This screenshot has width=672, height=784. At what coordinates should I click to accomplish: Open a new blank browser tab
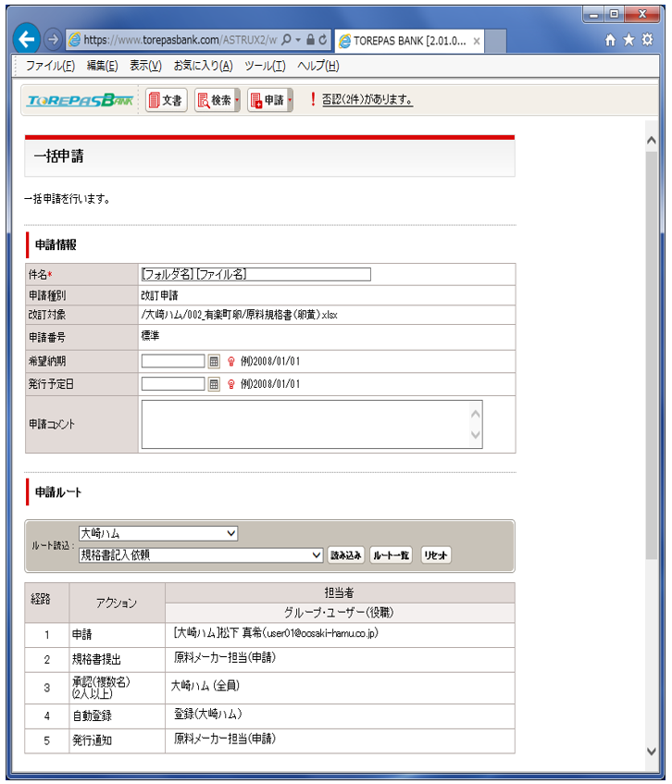[x=495, y=41]
